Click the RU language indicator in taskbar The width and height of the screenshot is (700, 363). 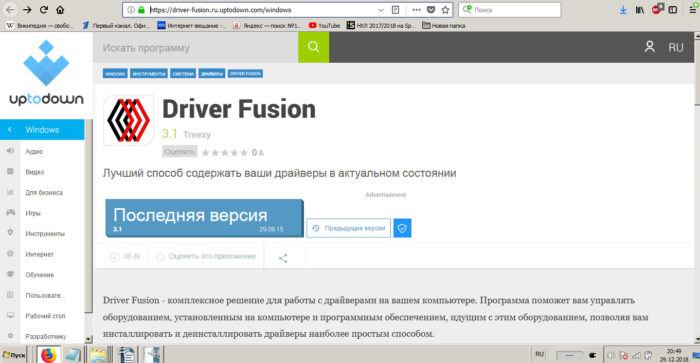(x=540, y=354)
